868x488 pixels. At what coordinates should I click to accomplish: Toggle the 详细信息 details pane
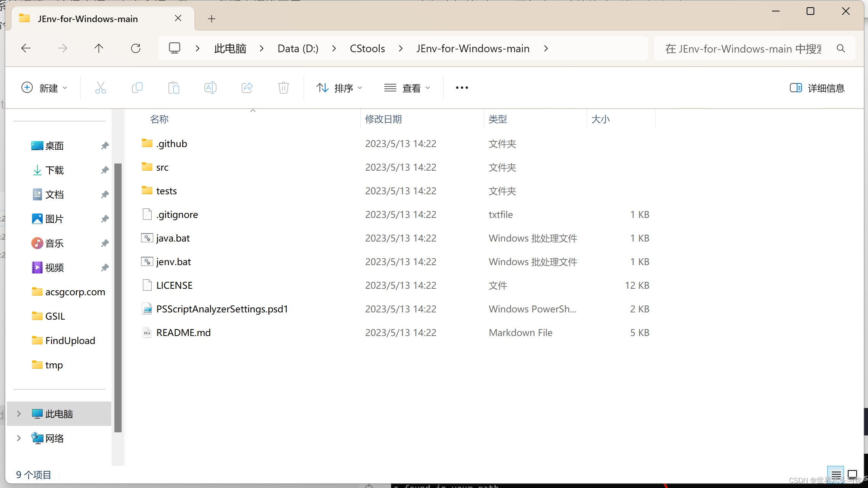(817, 88)
